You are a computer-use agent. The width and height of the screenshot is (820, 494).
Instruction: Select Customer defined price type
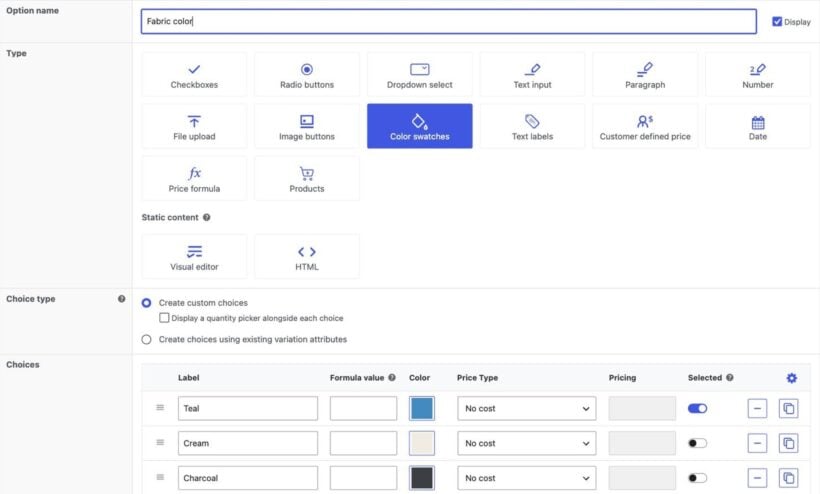click(x=645, y=126)
